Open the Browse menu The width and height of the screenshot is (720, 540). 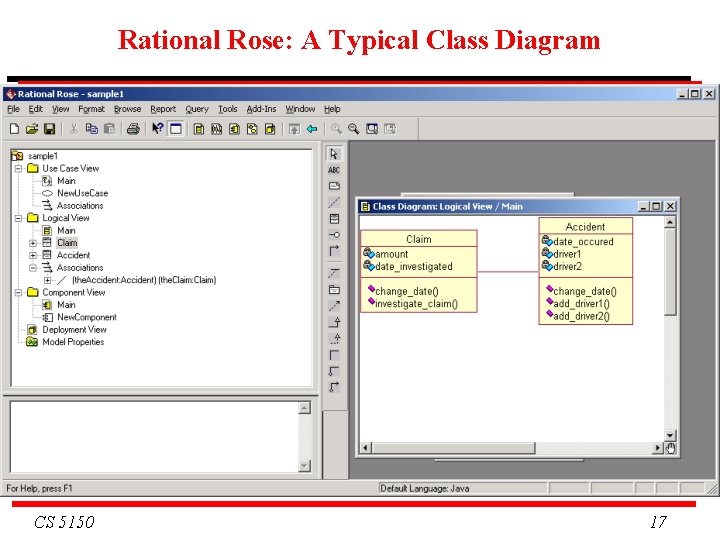point(127,109)
